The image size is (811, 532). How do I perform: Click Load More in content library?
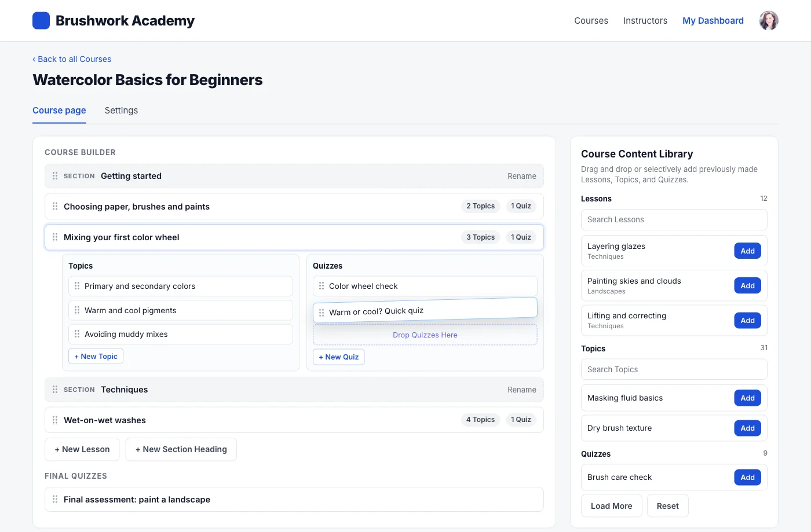(x=611, y=506)
